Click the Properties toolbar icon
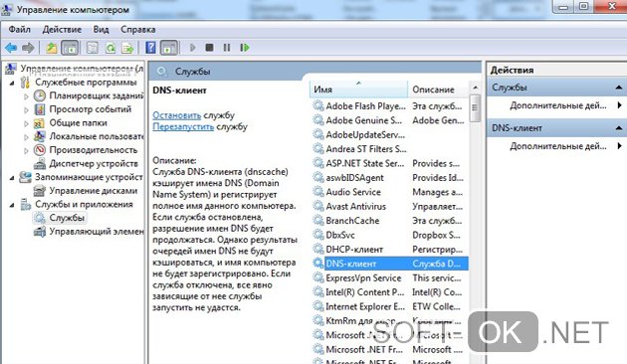The width and height of the screenshot is (627, 364). click(x=93, y=48)
